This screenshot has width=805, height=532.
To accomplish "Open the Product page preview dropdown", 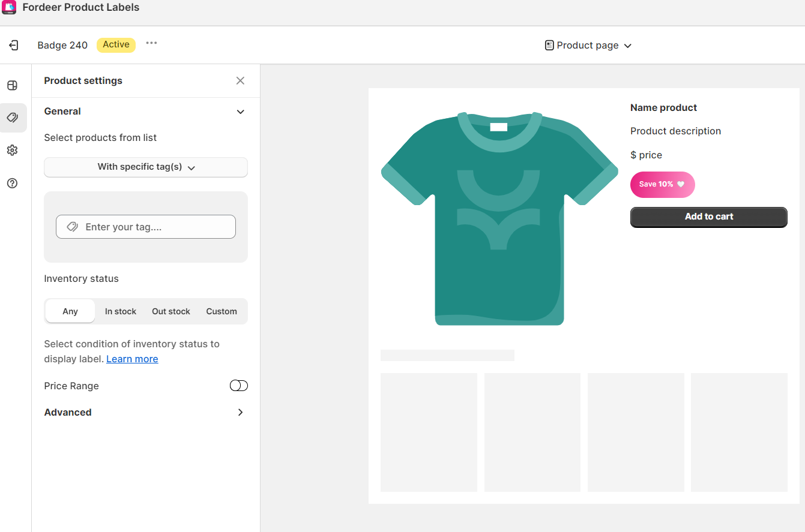I will coord(588,46).
